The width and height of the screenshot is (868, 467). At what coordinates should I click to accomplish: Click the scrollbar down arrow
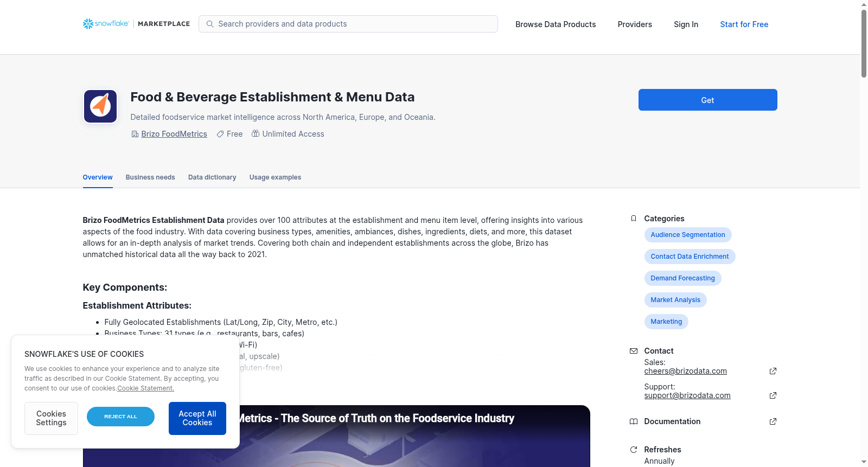864,462
